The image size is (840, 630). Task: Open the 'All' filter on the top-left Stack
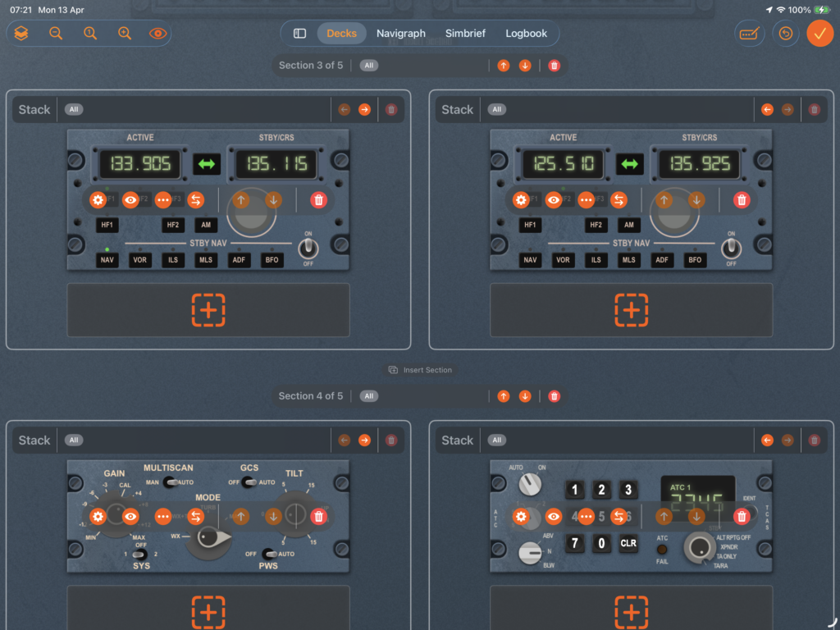[x=74, y=110]
